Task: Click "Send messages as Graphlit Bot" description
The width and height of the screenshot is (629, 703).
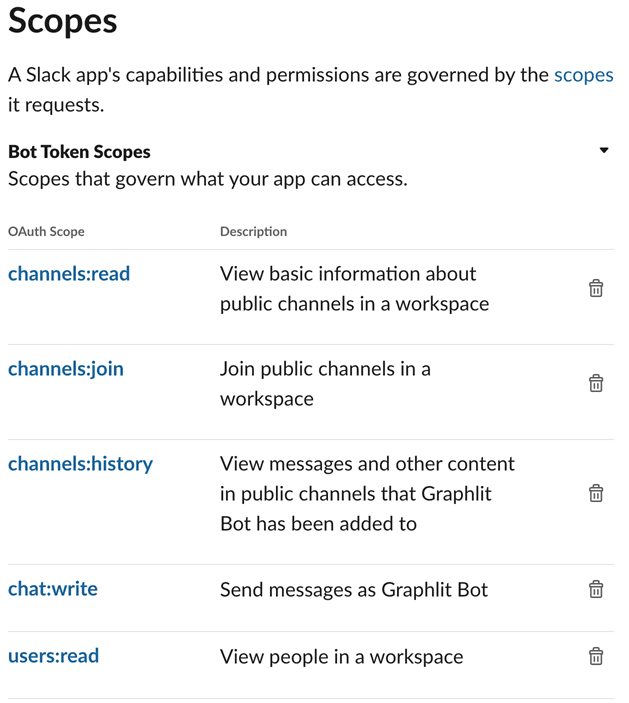Action: point(354,589)
